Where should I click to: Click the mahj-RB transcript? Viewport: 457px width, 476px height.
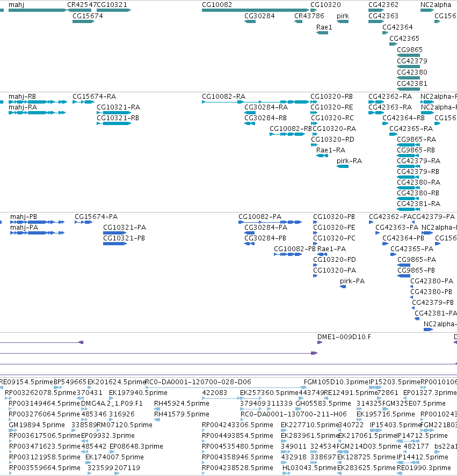click(38, 102)
